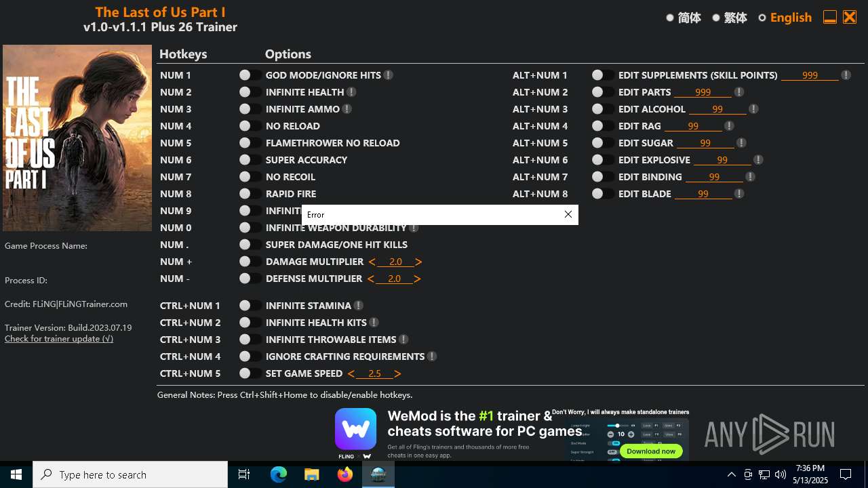
Task: Switch on Flamethrower No Reload
Action: click(x=250, y=143)
